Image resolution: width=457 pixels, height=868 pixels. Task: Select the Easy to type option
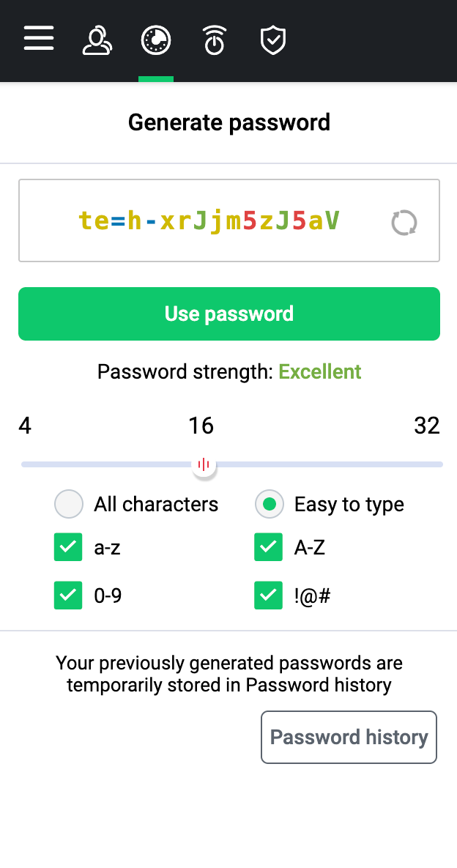270,504
